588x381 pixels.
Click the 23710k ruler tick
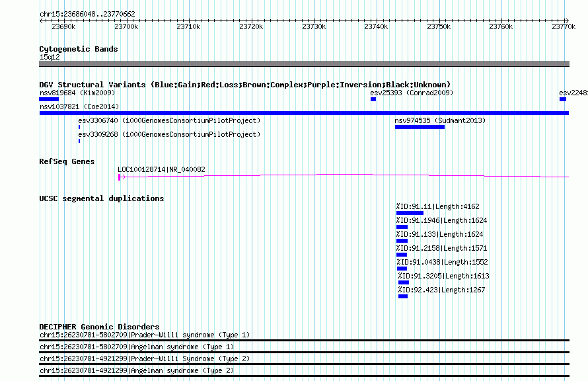pyautogui.click(x=189, y=26)
